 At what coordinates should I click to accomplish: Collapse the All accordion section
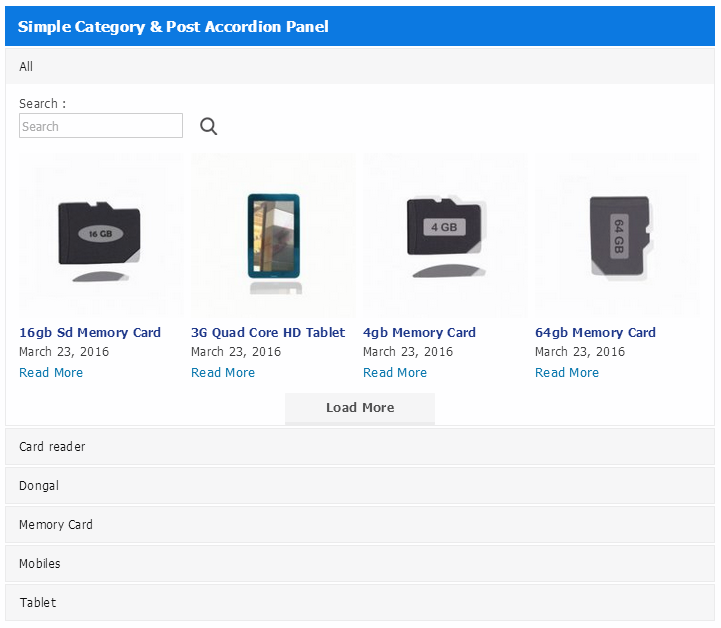pyautogui.click(x=360, y=66)
